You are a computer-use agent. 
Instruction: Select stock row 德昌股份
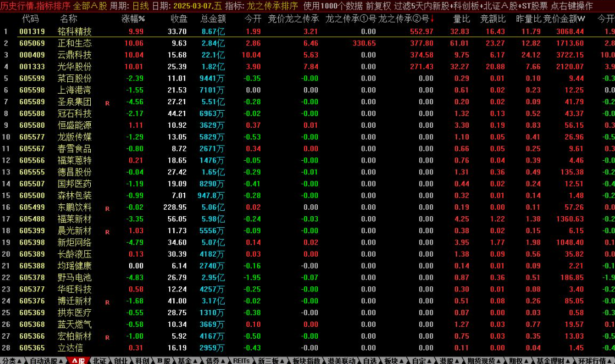click(308, 172)
